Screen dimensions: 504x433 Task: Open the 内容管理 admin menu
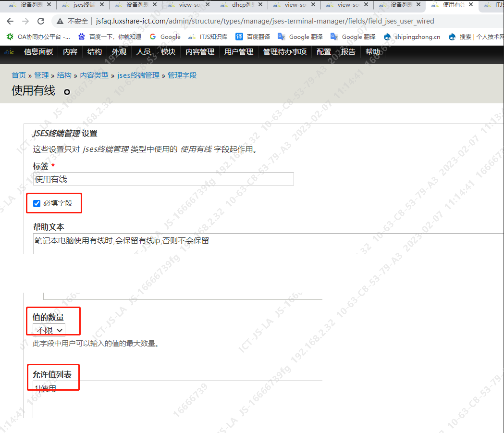tap(200, 52)
